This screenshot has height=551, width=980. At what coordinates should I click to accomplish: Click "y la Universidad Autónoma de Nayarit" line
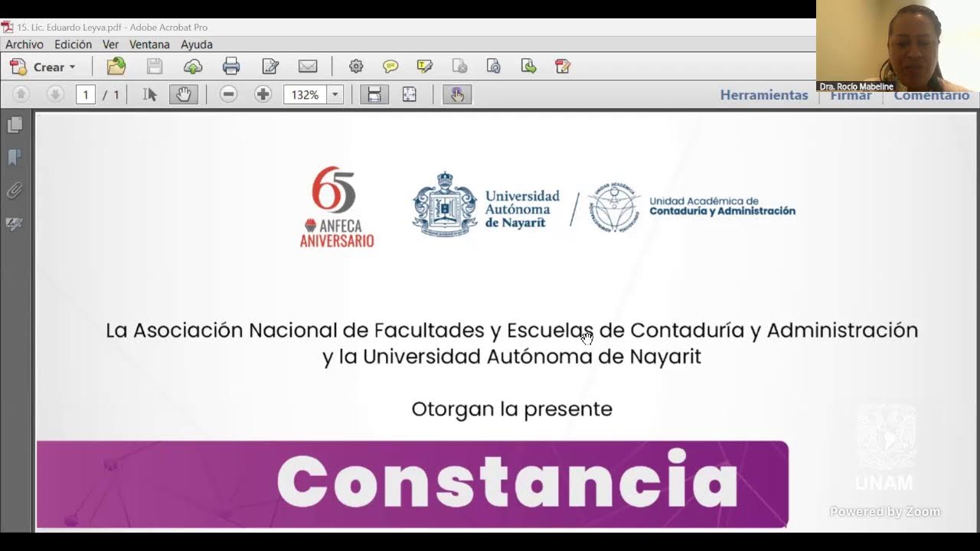point(511,357)
